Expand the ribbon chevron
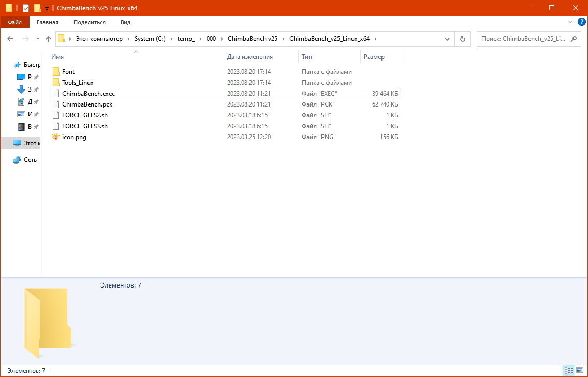Viewport: 588px width, 377px height. 570,22
